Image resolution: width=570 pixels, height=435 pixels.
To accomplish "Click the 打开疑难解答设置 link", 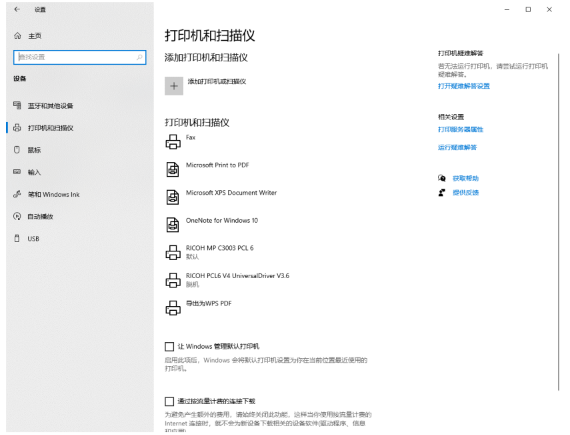I will coord(464,86).
